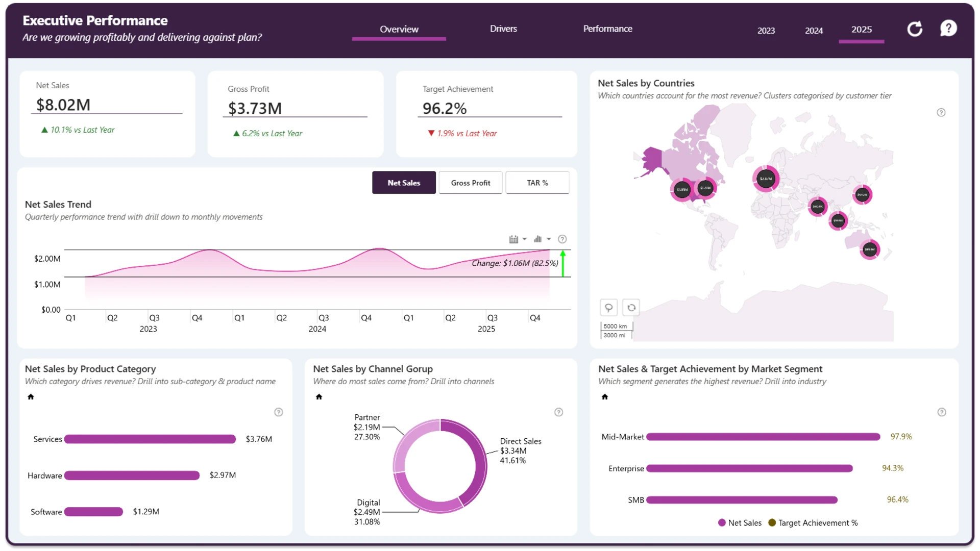Open the Market Segment info tooltip icon

point(942,412)
